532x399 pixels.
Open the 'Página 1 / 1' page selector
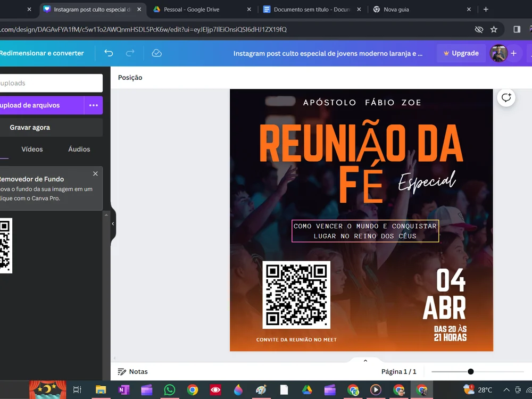point(399,371)
